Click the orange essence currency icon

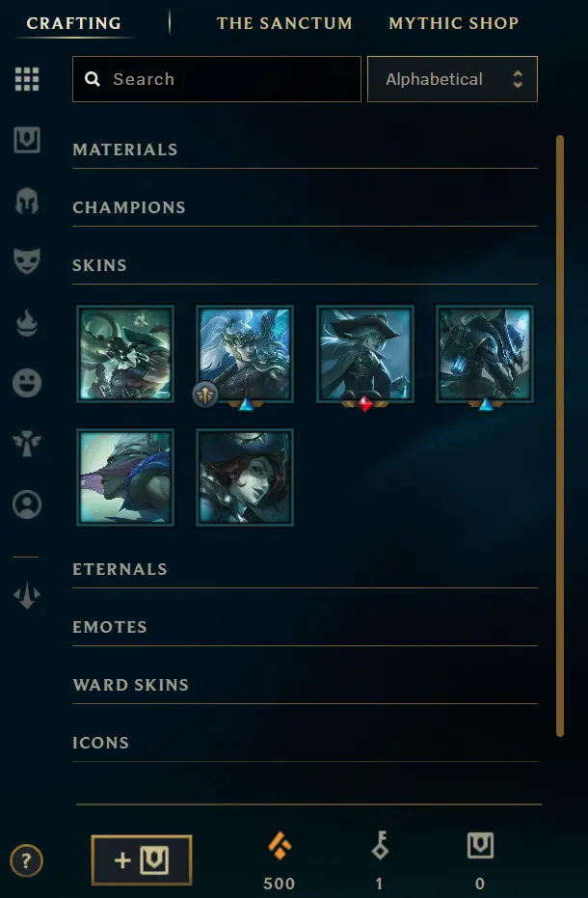280,846
